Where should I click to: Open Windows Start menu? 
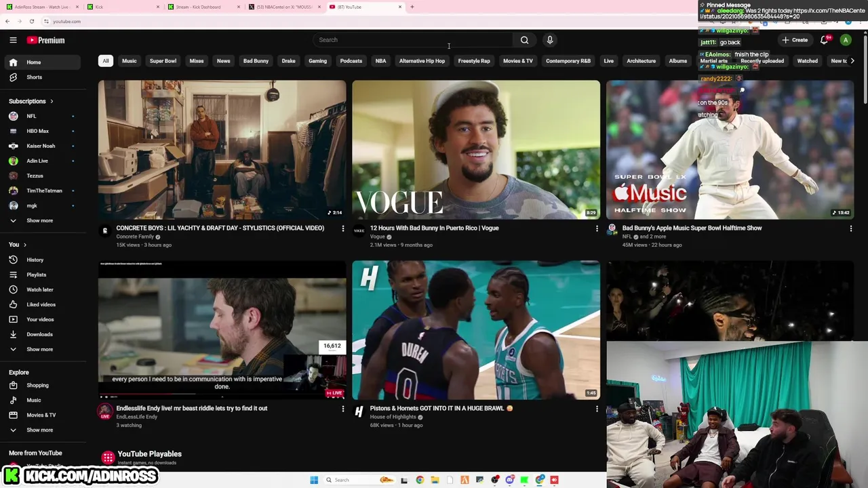click(x=314, y=480)
